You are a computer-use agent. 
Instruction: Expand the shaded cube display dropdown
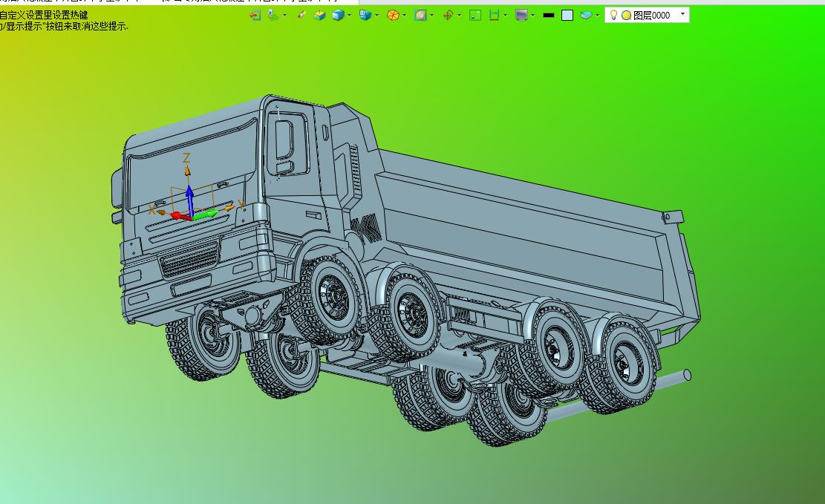pyautogui.click(x=349, y=16)
